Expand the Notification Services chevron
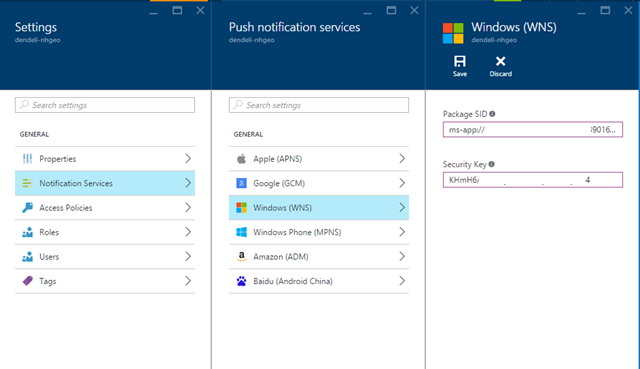The width and height of the screenshot is (640, 369). coord(188,183)
